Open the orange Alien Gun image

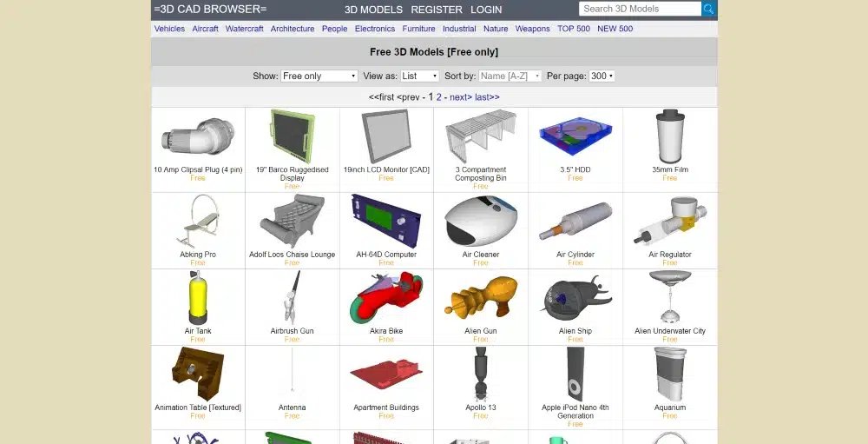(x=481, y=298)
